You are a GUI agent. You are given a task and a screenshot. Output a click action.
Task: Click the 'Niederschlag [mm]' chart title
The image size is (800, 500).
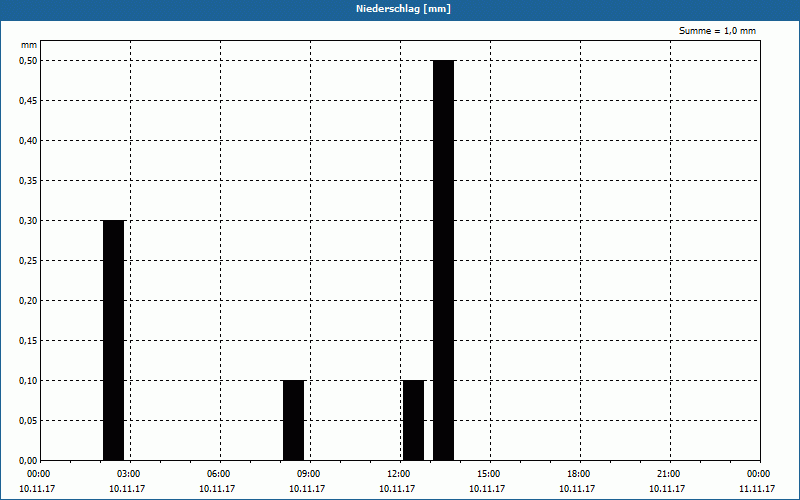tap(403, 9)
